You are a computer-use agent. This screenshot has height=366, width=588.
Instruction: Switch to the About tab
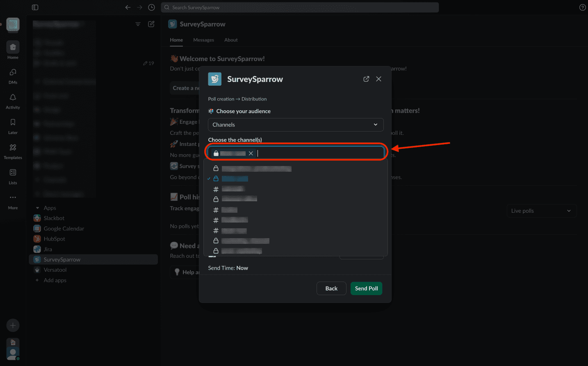(231, 40)
